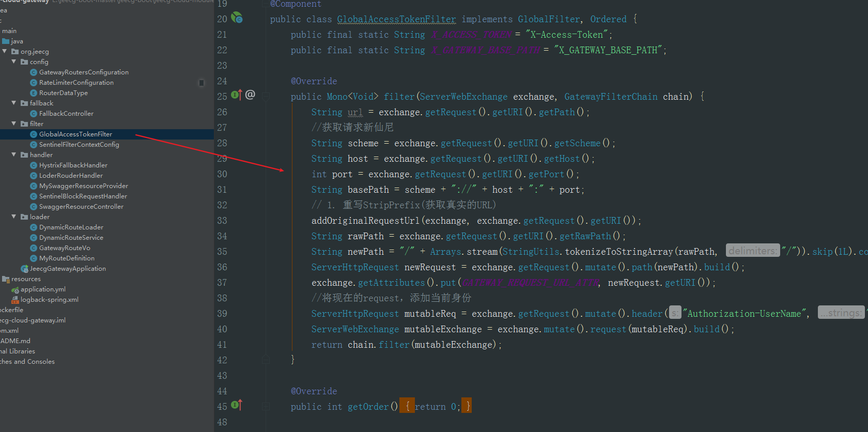Click the @ annotation gutter icon on line 25
The image size is (868, 432).
[250, 95]
